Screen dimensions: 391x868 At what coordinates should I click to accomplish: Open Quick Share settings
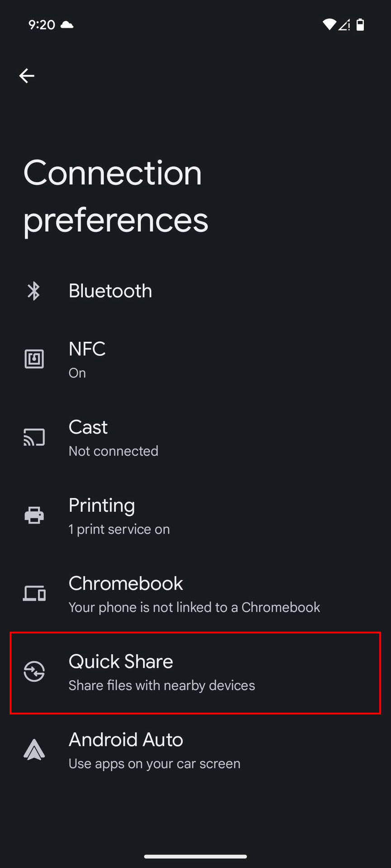tap(121, 662)
